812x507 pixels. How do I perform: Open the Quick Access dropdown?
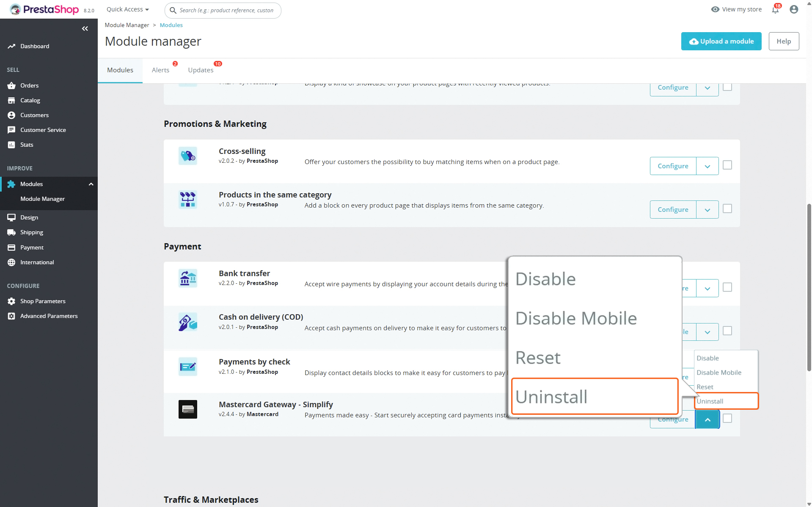[x=127, y=9]
